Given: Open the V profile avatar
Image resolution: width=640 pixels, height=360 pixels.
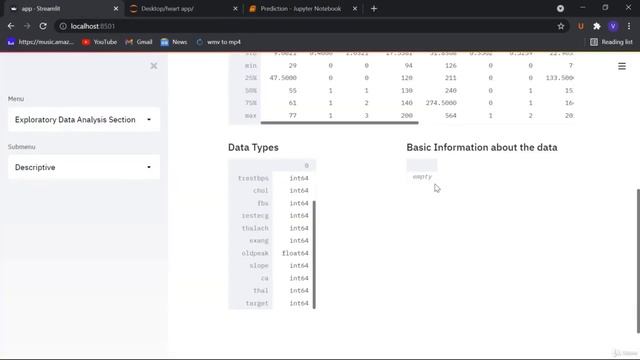Looking at the screenshot, I should pyautogui.click(x=613, y=26).
